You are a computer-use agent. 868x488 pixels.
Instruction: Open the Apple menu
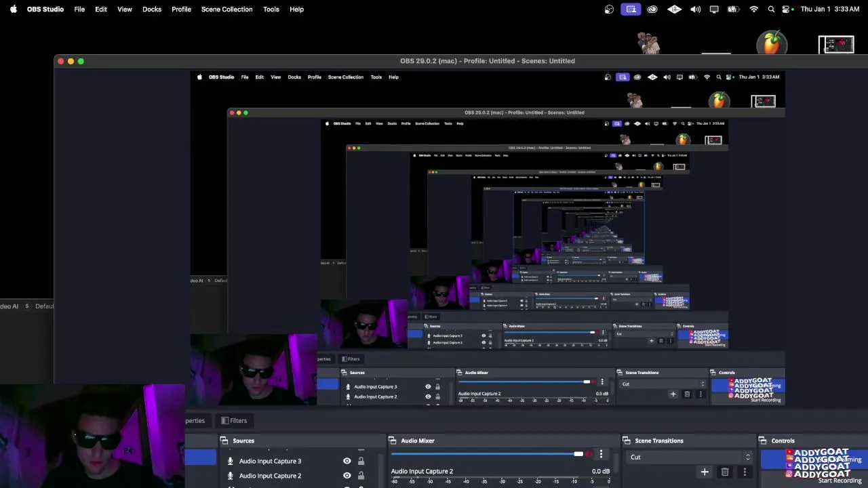click(13, 9)
